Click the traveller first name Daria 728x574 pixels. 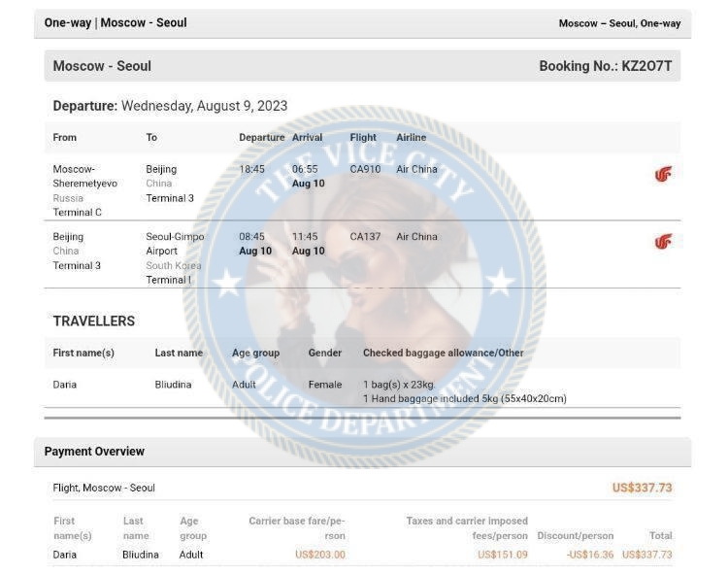click(64, 385)
